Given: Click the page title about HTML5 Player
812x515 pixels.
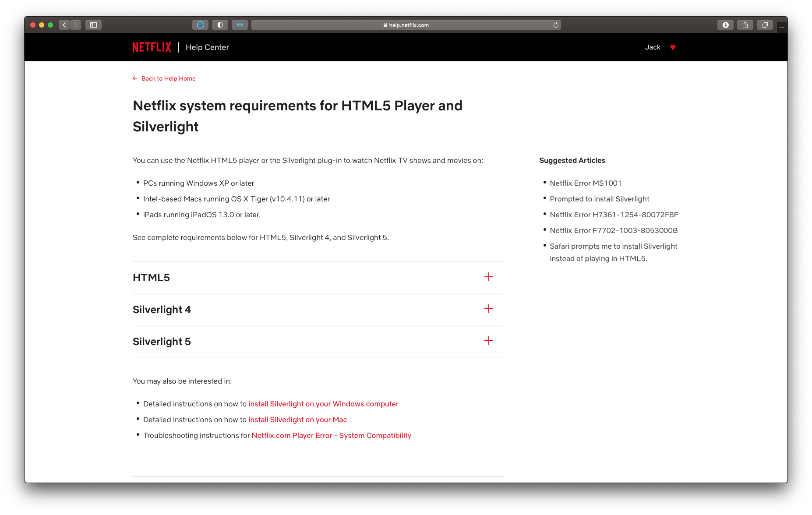Looking at the screenshot, I should coord(297,116).
